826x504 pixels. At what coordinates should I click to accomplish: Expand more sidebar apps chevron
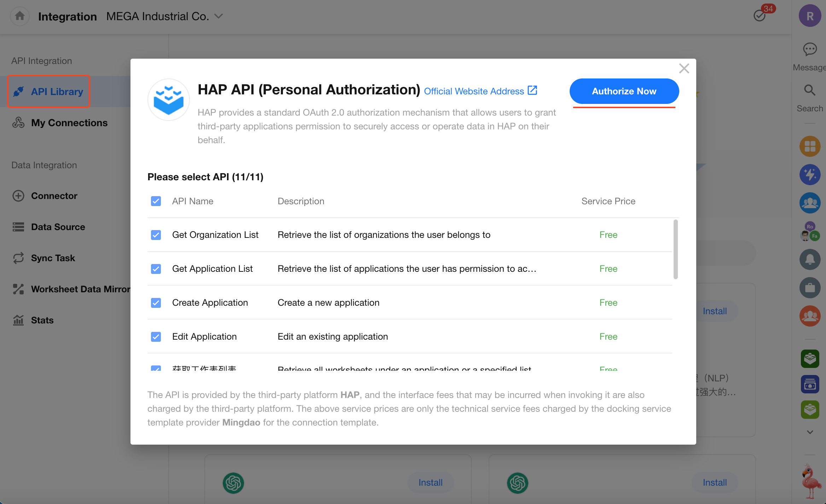point(809,432)
